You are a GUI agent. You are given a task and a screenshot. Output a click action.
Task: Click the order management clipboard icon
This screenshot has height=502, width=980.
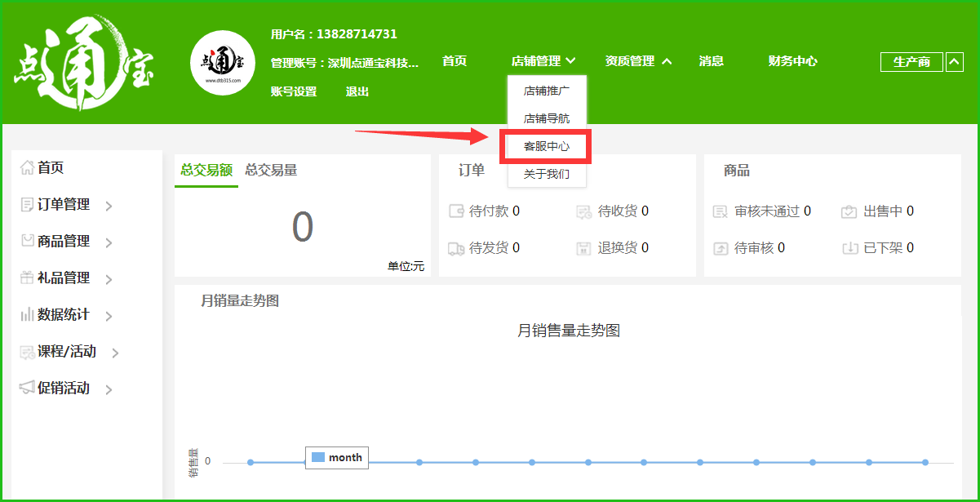[27, 204]
